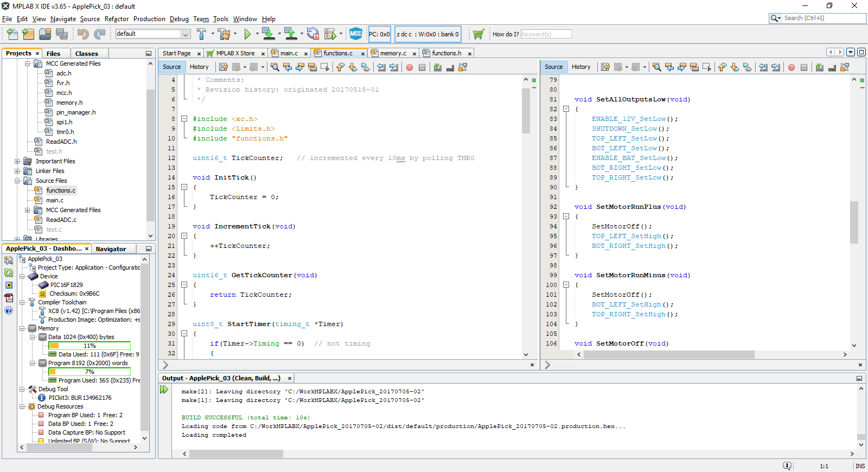The image size is (868, 472).
Task: Open the MPLAB Code Configurator (MCC) icon
Action: click(356, 34)
